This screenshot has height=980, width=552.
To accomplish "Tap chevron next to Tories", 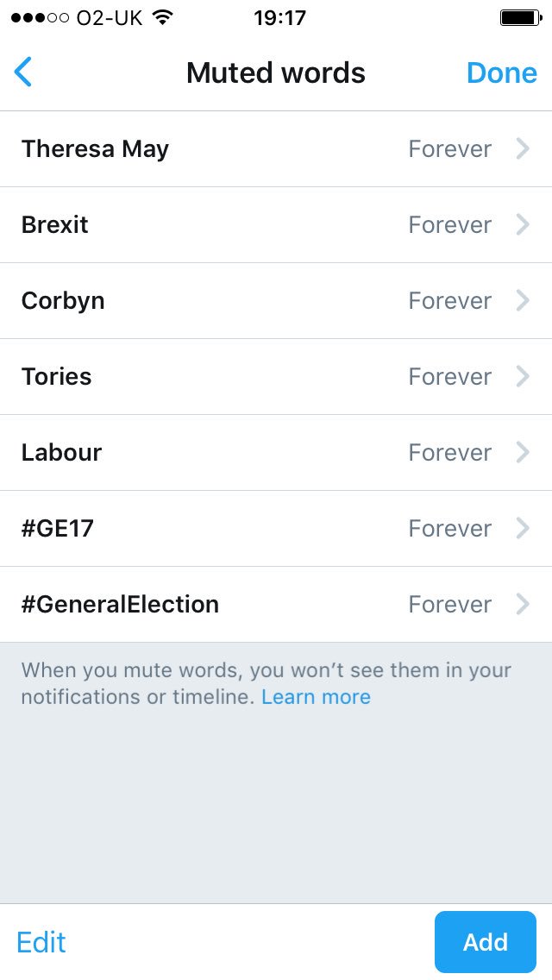I will click(522, 377).
